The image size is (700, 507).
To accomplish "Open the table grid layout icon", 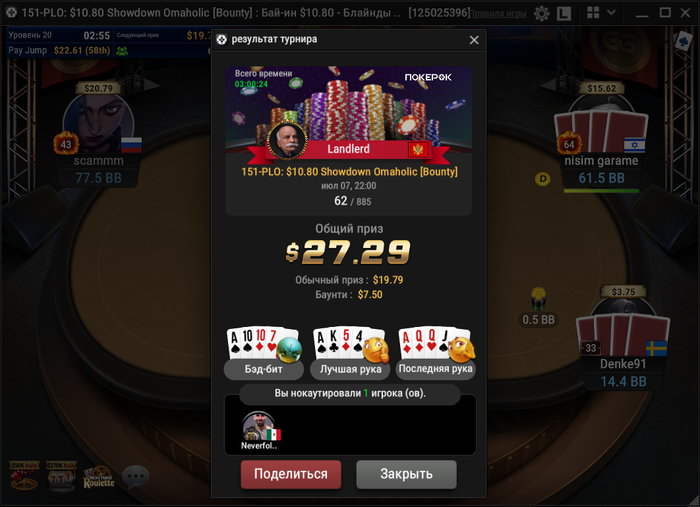I will pos(593,12).
